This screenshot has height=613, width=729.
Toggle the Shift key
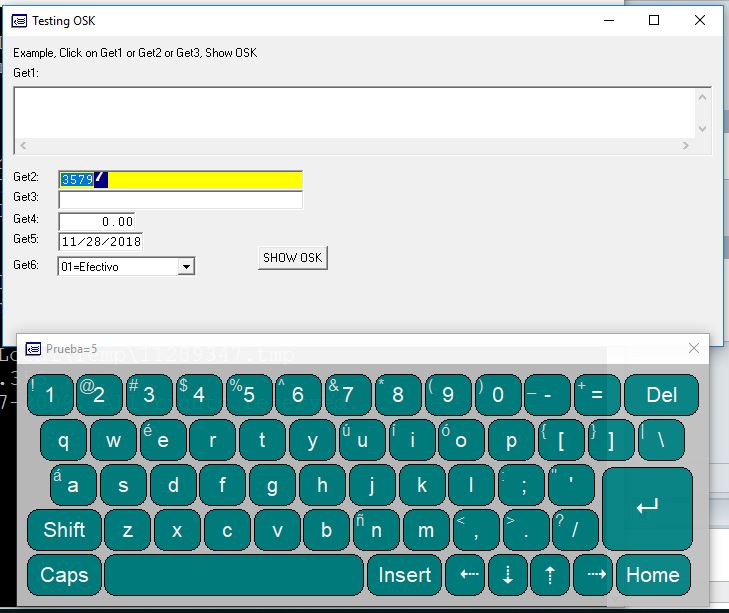click(x=64, y=530)
